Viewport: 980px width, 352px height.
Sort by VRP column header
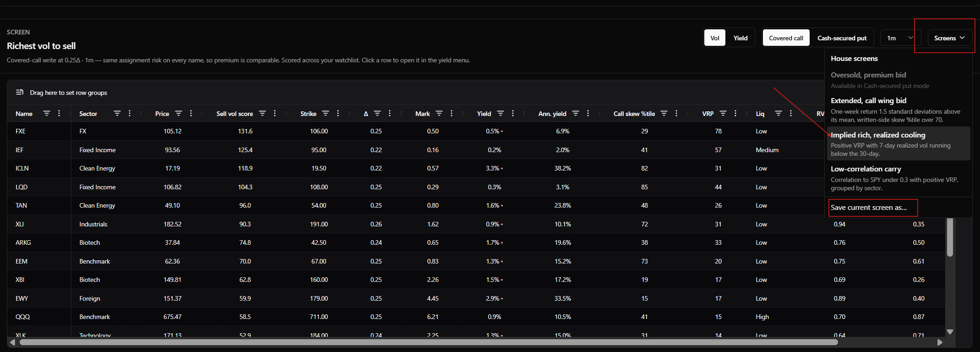click(708, 114)
